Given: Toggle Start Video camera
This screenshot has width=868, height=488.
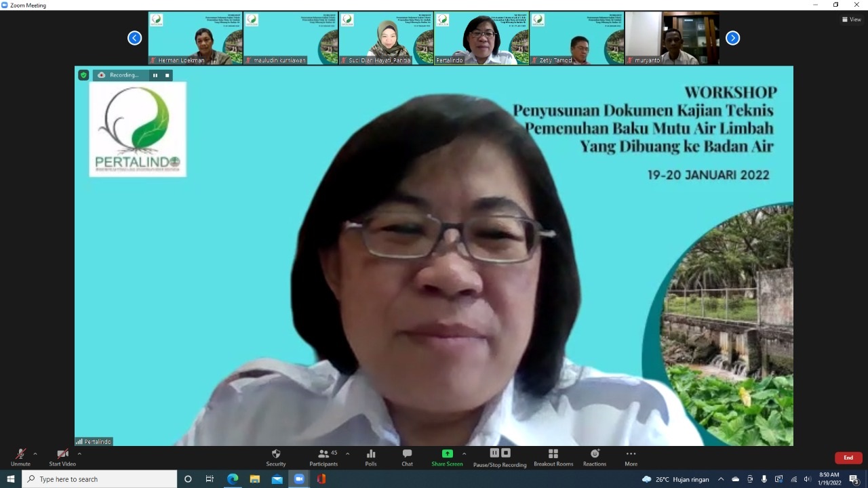Looking at the screenshot, I should (x=62, y=457).
